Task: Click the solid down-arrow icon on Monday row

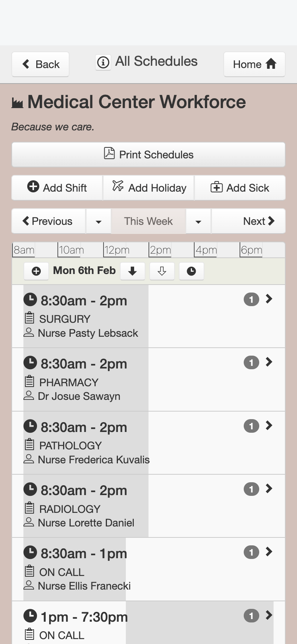Action: click(133, 271)
